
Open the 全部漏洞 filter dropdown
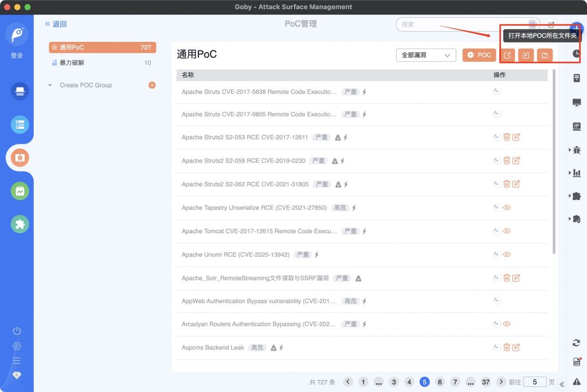click(x=426, y=55)
